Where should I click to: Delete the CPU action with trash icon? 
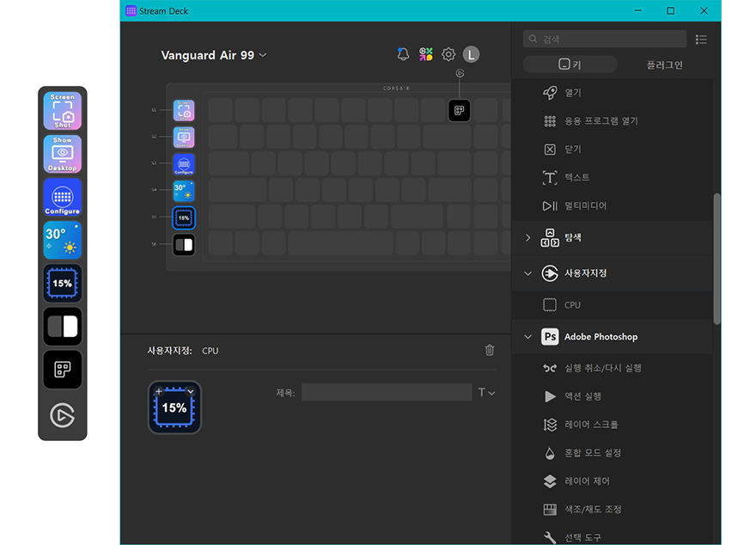[490, 350]
